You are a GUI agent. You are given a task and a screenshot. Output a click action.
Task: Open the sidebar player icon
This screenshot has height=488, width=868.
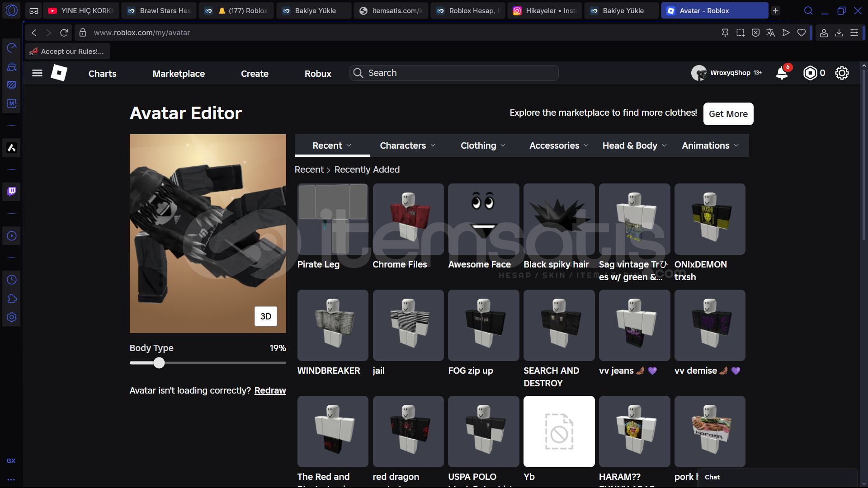(12, 236)
